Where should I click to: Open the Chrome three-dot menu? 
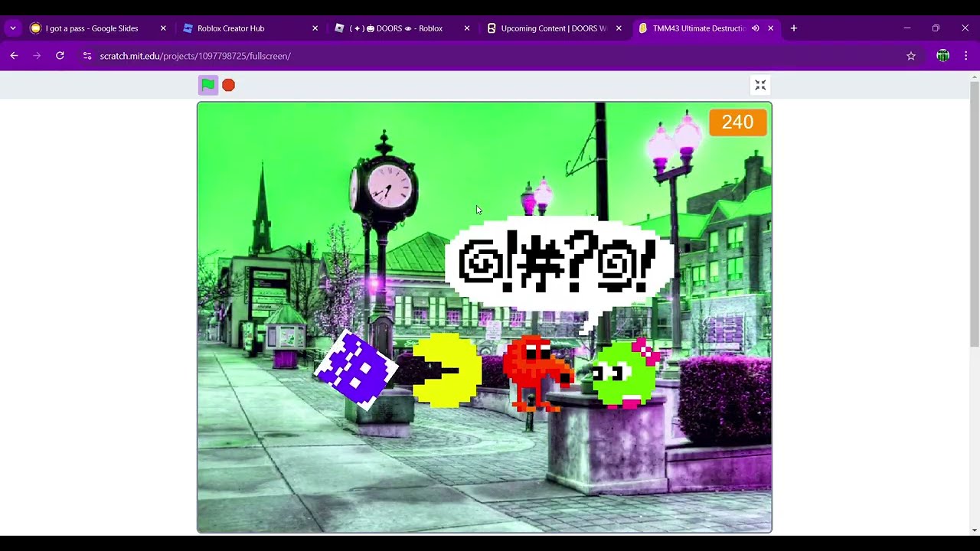[966, 56]
